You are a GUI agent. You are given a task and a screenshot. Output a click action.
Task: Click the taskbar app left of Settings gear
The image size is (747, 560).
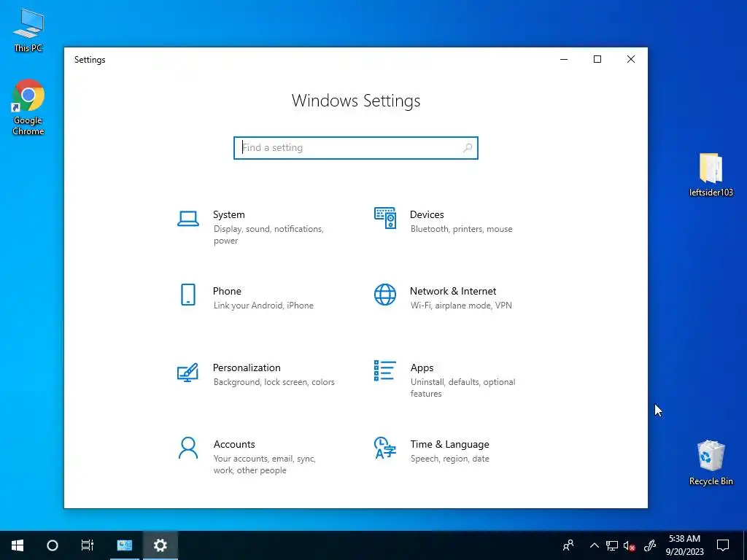(125, 545)
